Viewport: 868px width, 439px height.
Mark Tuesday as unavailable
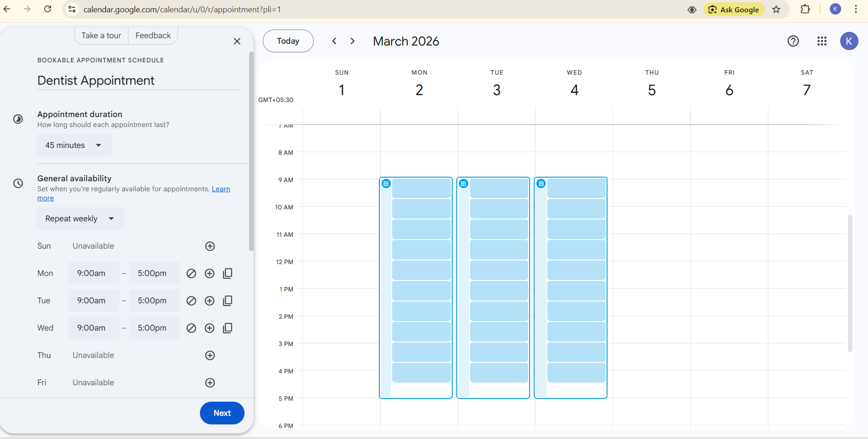tap(191, 301)
